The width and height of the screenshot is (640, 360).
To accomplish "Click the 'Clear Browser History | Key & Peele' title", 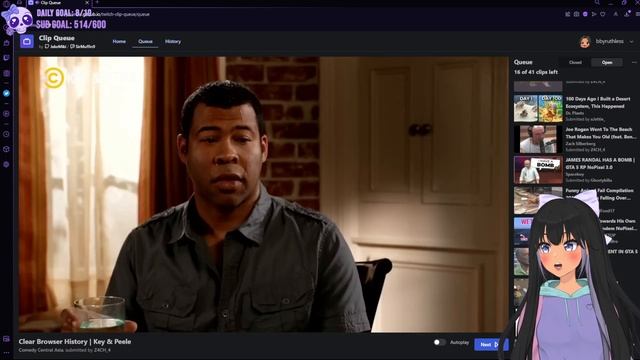I will pos(75,342).
